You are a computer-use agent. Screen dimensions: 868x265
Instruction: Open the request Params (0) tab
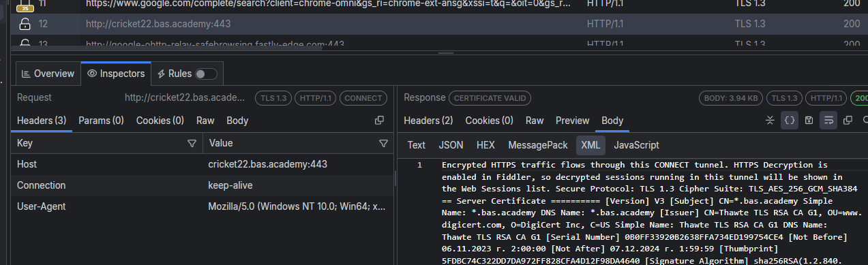(101, 121)
